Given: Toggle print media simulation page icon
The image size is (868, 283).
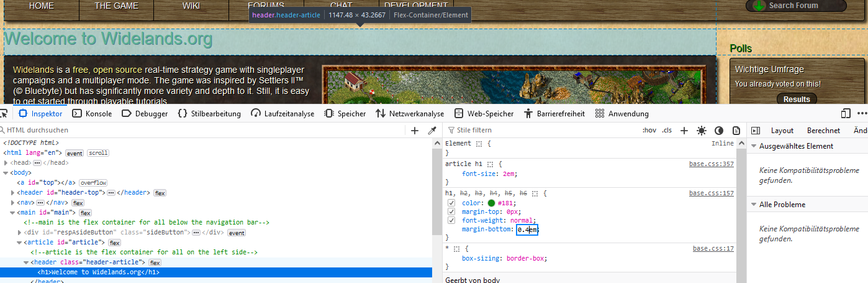Looking at the screenshot, I should 736,131.
